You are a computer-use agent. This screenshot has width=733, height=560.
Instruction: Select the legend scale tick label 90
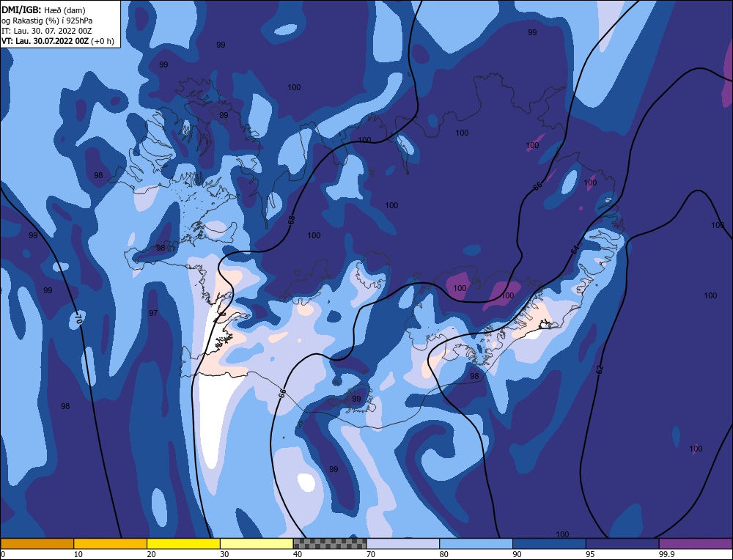coord(517,554)
